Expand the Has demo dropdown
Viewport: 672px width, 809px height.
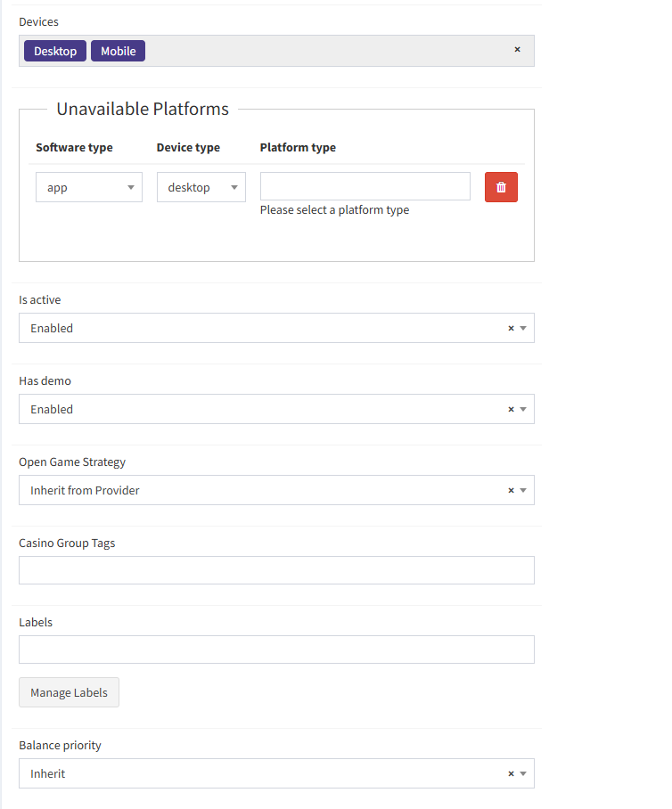tap(524, 410)
